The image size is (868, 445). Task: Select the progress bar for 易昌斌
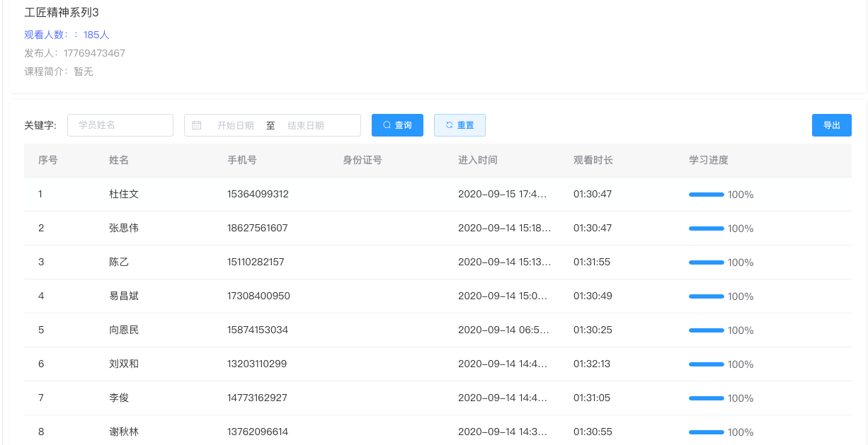pyautogui.click(x=706, y=296)
